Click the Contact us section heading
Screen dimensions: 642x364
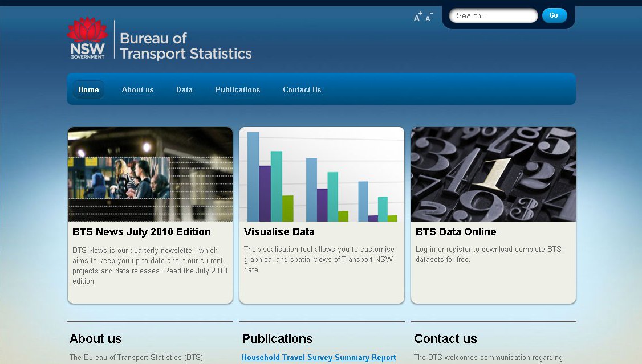click(445, 339)
